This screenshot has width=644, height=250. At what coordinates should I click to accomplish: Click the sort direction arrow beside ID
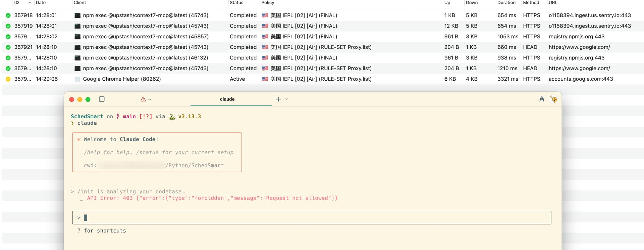(30, 3)
